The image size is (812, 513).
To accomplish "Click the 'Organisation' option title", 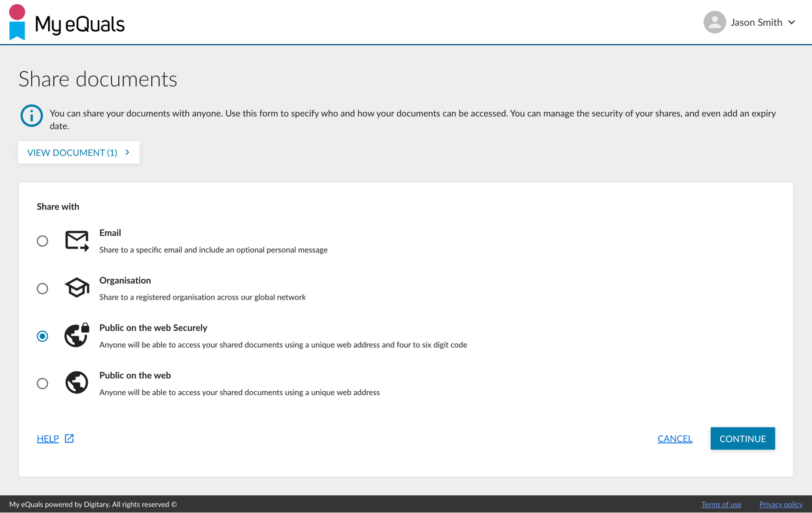I will tap(125, 281).
